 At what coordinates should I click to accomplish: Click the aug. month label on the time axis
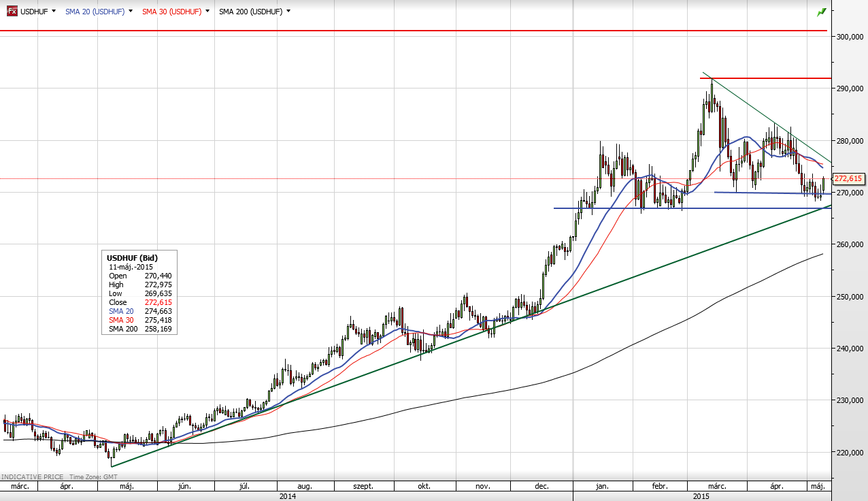click(x=305, y=487)
